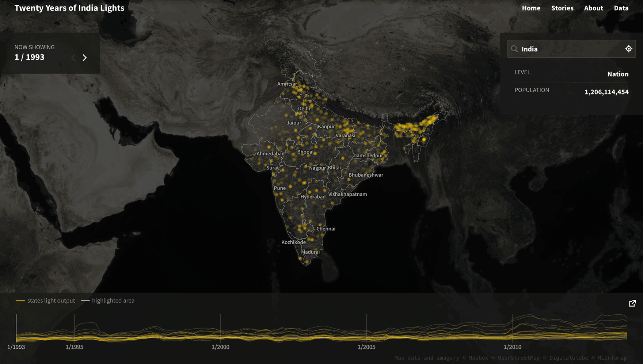Click the 1 / 1993 date display
Screen dimensions: 643x364
coord(30,57)
